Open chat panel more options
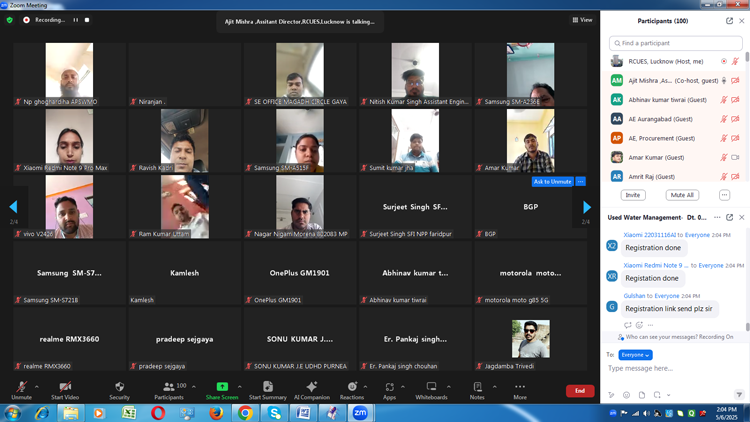 (x=717, y=217)
